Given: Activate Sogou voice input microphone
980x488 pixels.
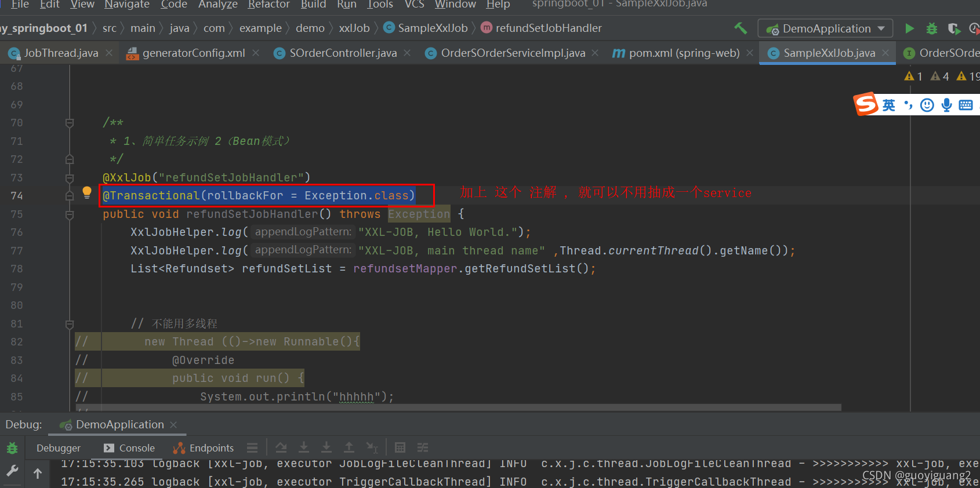Looking at the screenshot, I should pos(946,105).
